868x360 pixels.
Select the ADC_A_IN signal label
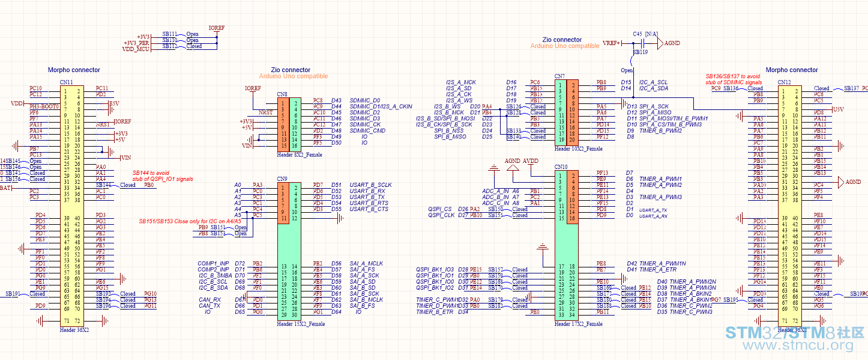pos(496,191)
